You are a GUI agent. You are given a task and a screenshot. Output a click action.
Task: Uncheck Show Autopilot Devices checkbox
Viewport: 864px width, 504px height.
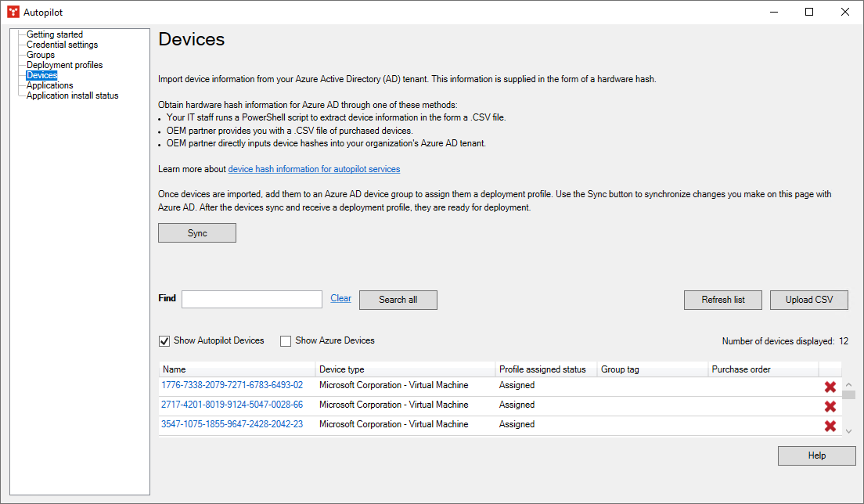pos(164,341)
